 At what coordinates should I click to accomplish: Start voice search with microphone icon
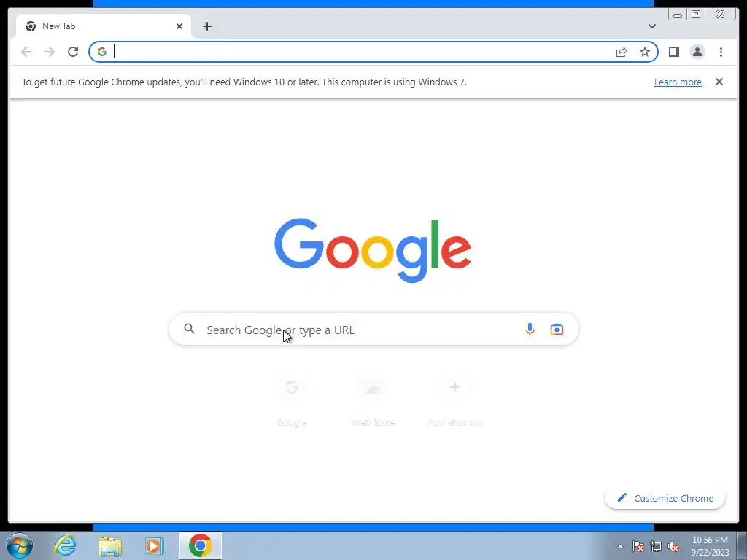point(530,329)
